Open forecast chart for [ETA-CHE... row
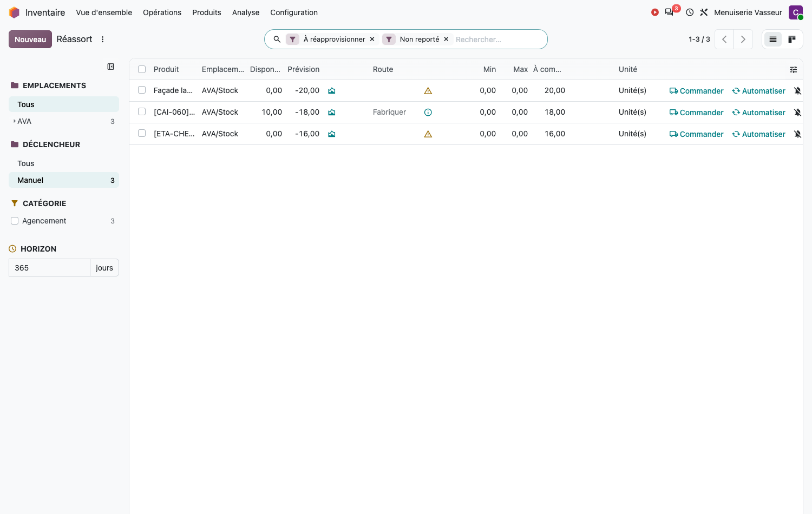Viewport: 812px width, 514px height. 332,134
